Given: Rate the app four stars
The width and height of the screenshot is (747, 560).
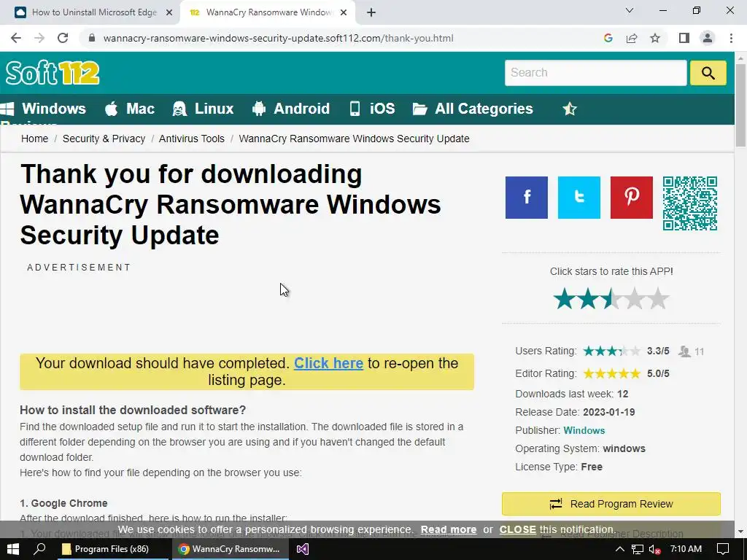Looking at the screenshot, I should (x=635, y=298).
